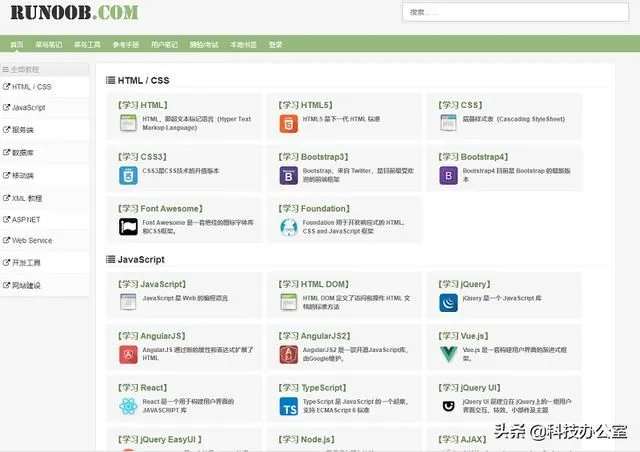Click the CSS tutorial card icon
640x452 pixels.
tap(449, 123)
